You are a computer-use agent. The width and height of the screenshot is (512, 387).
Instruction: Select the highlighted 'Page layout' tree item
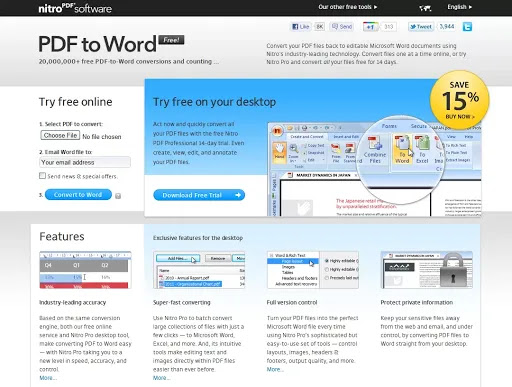tap(293, 261)
